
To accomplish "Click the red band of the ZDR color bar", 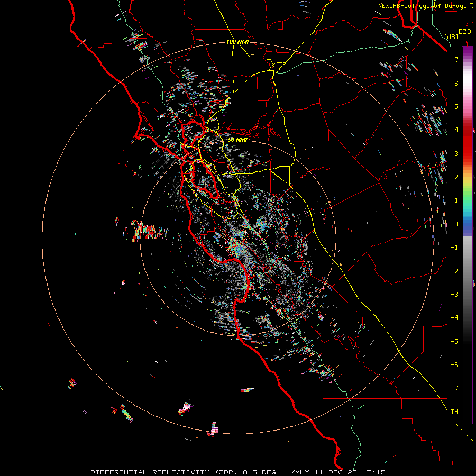I will coord(467,146).
